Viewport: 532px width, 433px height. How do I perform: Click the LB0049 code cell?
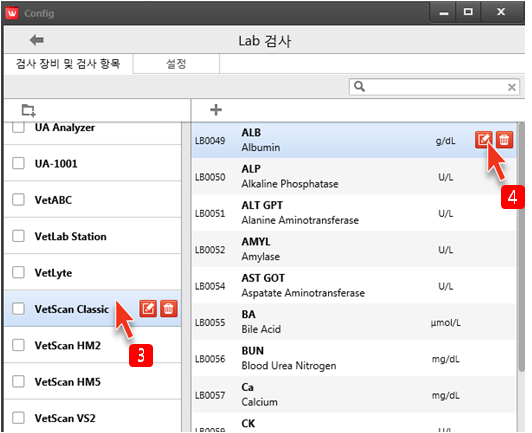coord(210,140)
